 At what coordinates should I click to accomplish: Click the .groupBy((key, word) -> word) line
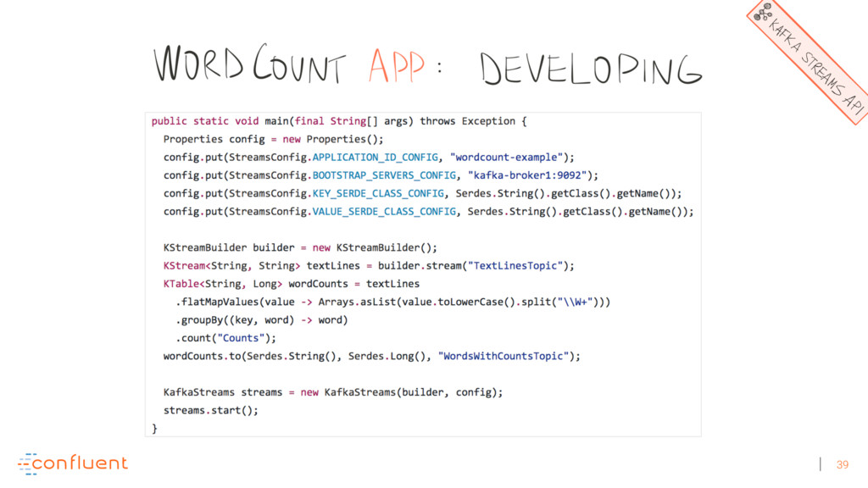(262, 320)
